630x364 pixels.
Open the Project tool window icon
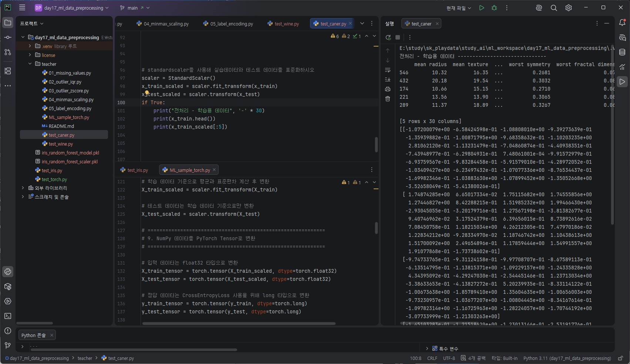(8, 23)
